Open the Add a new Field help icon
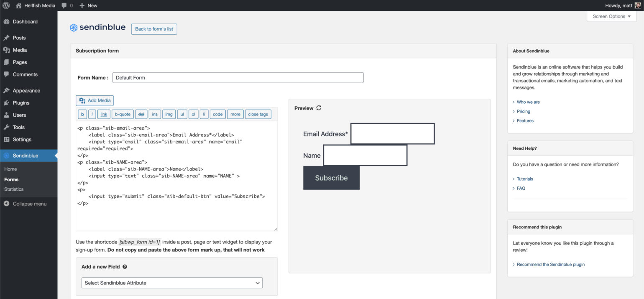Image resolution: width=644 pixels, height=299 pixels. click(x=125, y=267)
